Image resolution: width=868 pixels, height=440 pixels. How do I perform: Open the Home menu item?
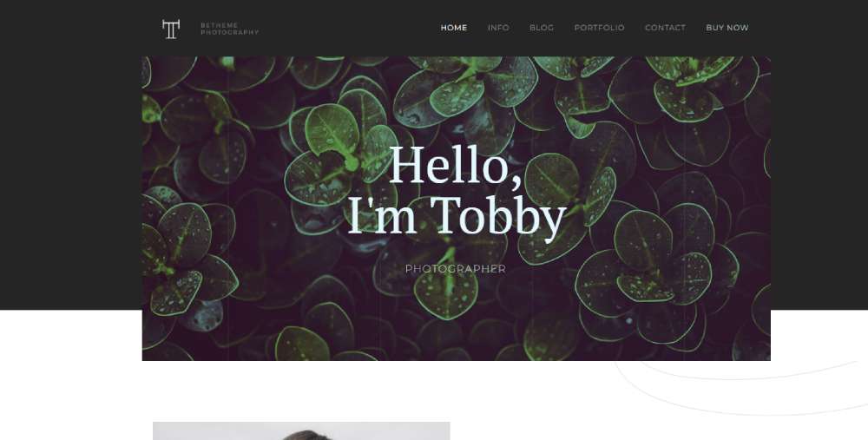(454, 28)
